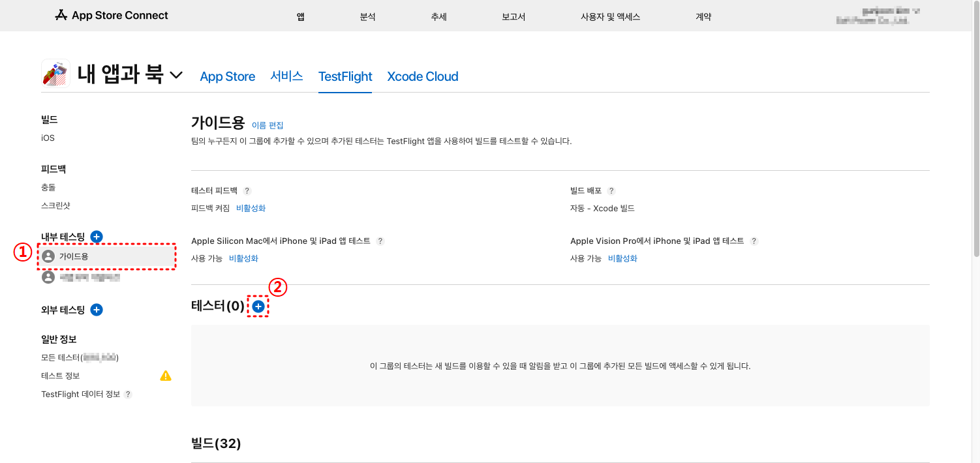The height and width of the screenshot is (463, 980).
Task: Click the person icon of 가이드용 group
Action: pyautogui.click(x=48, y=256)
